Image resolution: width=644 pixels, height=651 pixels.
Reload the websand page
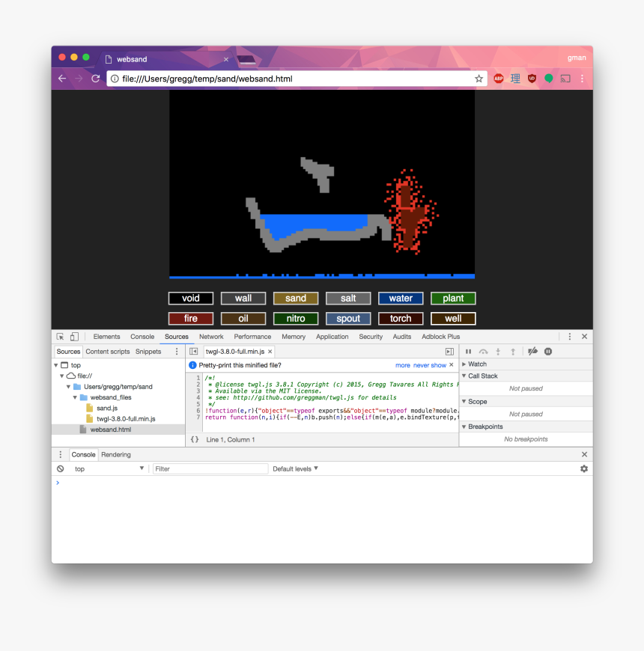click(96, 79)
